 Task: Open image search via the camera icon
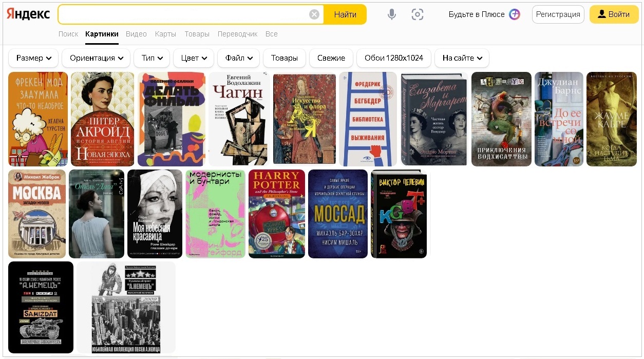418,14
